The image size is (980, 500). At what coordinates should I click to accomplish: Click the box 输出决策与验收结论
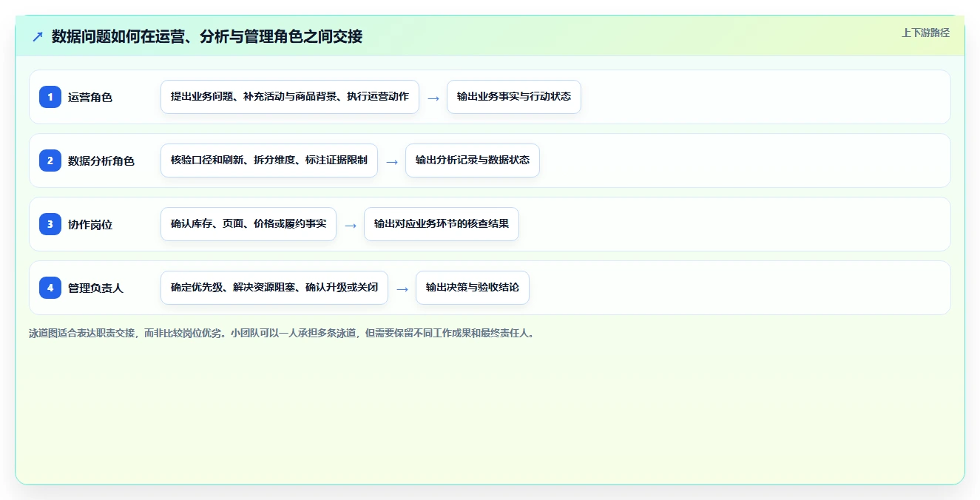(473, 288)
